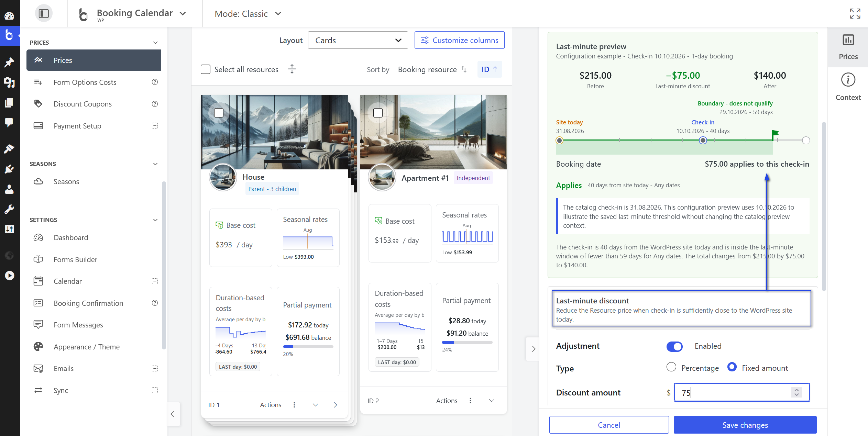This screenshot has height=436, width=868.
Task: Collapse the left panel with the left chevron
Action: pos(173,414)
